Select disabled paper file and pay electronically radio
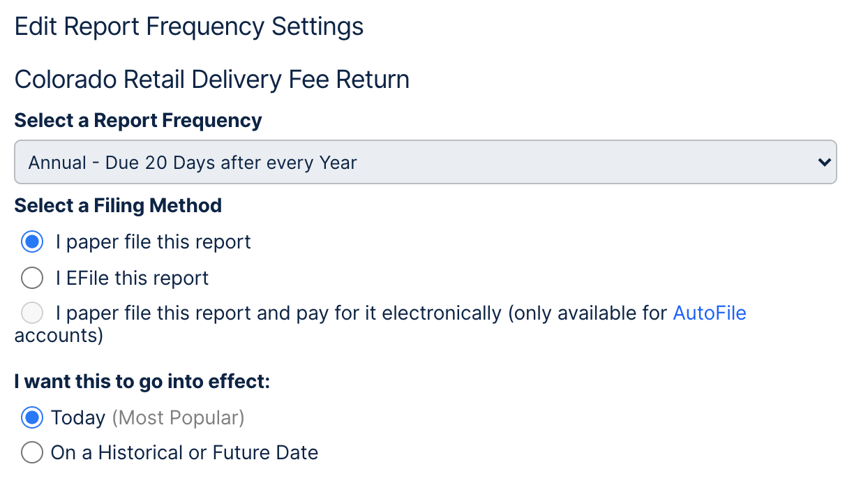868x483 pixels. pyautogui.click(x=32, y=313)
